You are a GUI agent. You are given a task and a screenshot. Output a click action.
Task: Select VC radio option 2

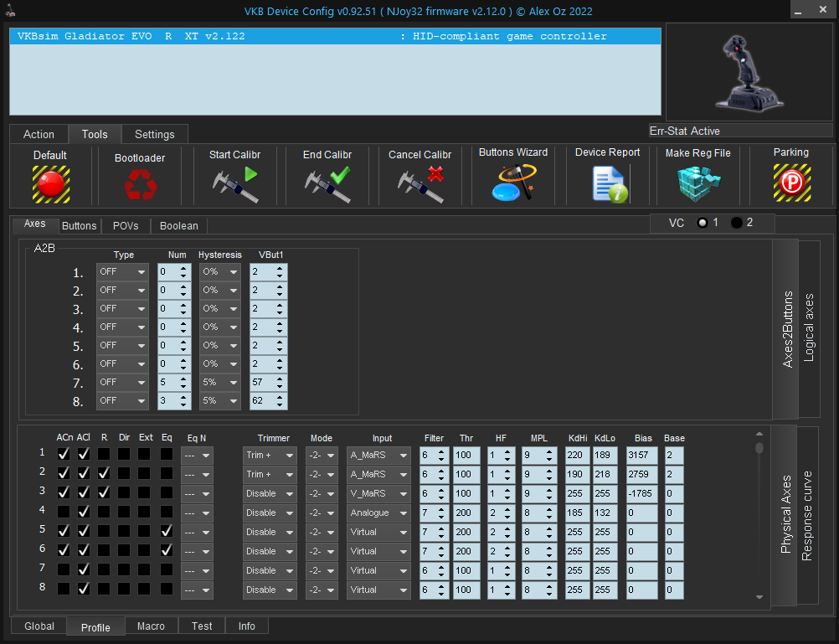click(x=737, y=223)
